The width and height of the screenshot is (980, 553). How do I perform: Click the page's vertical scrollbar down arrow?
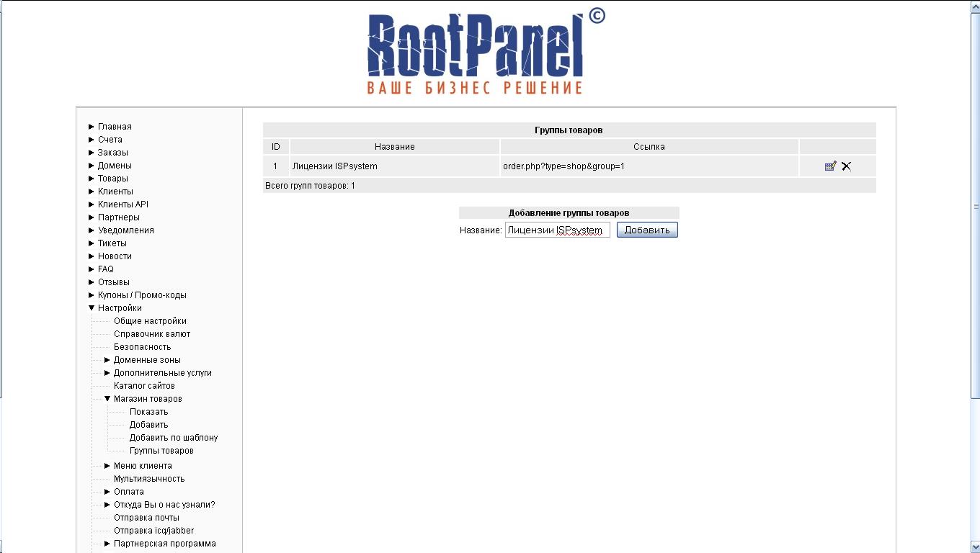[975, 547]
